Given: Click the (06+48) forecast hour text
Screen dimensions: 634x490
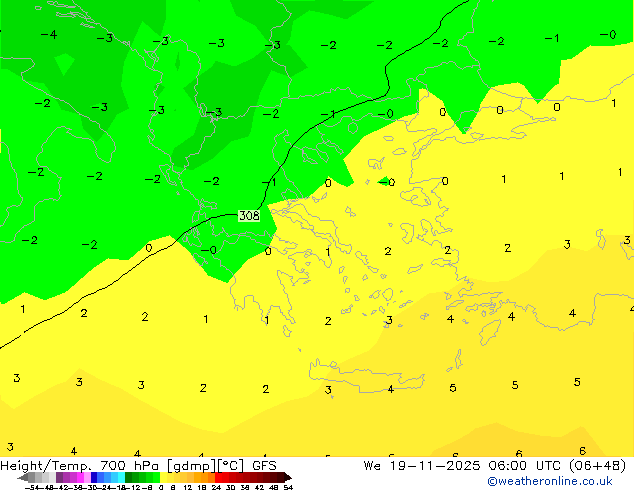Looking at the screenshot, I should [x=597, y=466].
